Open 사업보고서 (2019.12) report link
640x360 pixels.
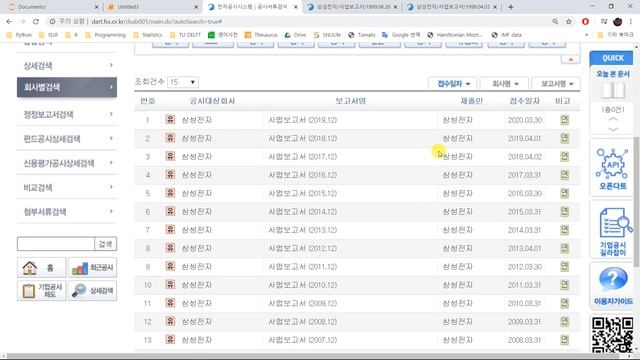coord(302,120)
